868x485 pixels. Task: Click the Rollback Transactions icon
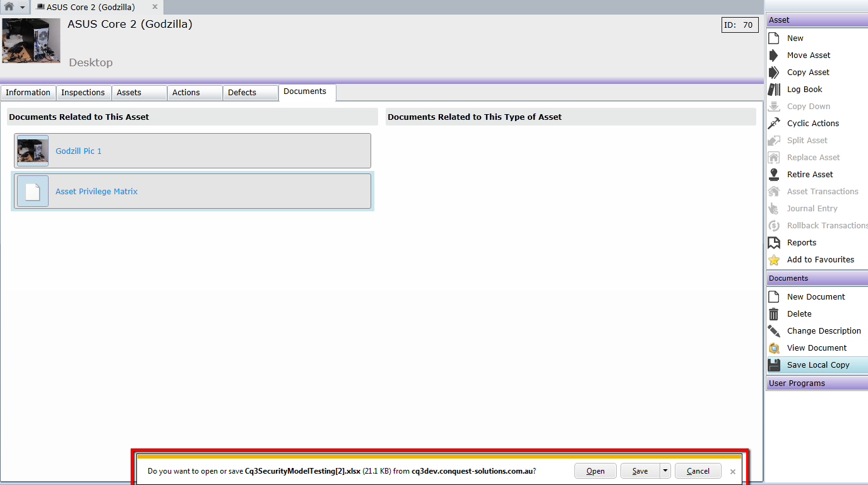coord(773,225)
